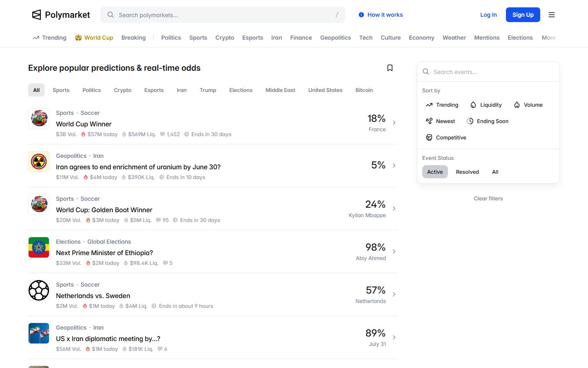Click comment icon on US x Iran meeting row

(x=160, y=349)
